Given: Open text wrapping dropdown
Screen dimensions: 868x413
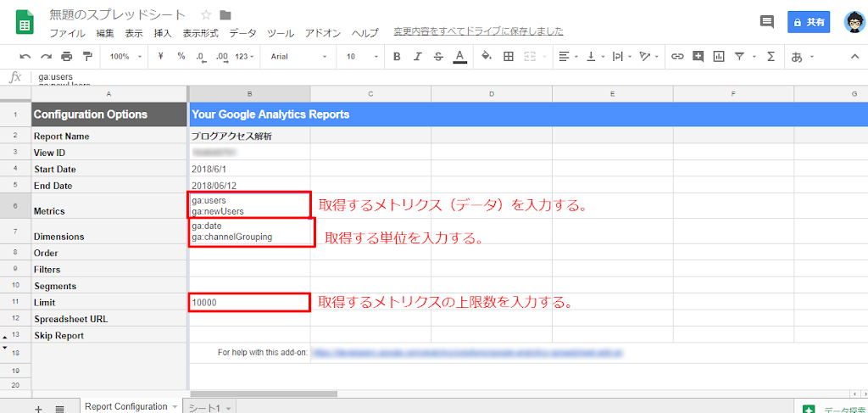Looking at the screenshot, I should (621, 57).
